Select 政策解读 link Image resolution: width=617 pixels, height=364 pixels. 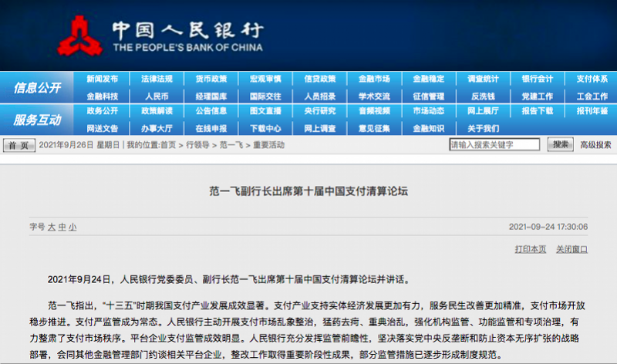[x=157, y=111]
